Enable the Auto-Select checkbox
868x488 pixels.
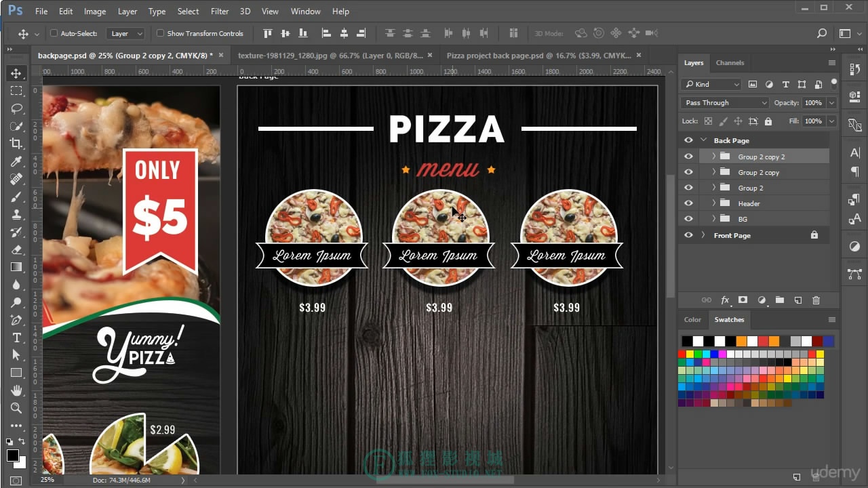coord(54,33)
